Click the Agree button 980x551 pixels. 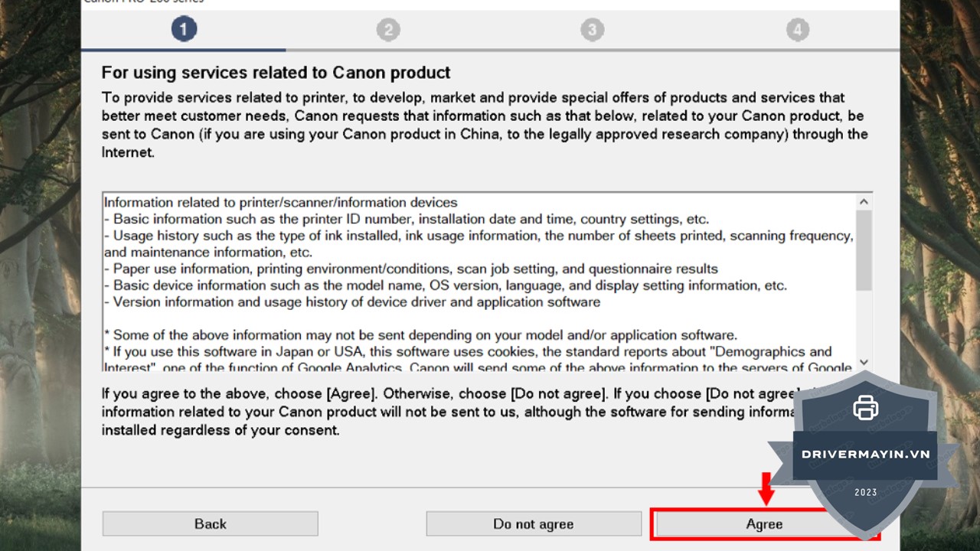click(763, 524)
